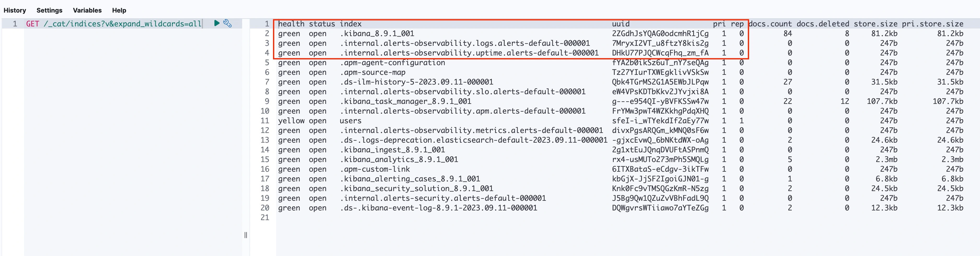Click the '.apm-source-map' index row
Image resolution: width=980 pixels, height=256 pixels.
point(372,73)
